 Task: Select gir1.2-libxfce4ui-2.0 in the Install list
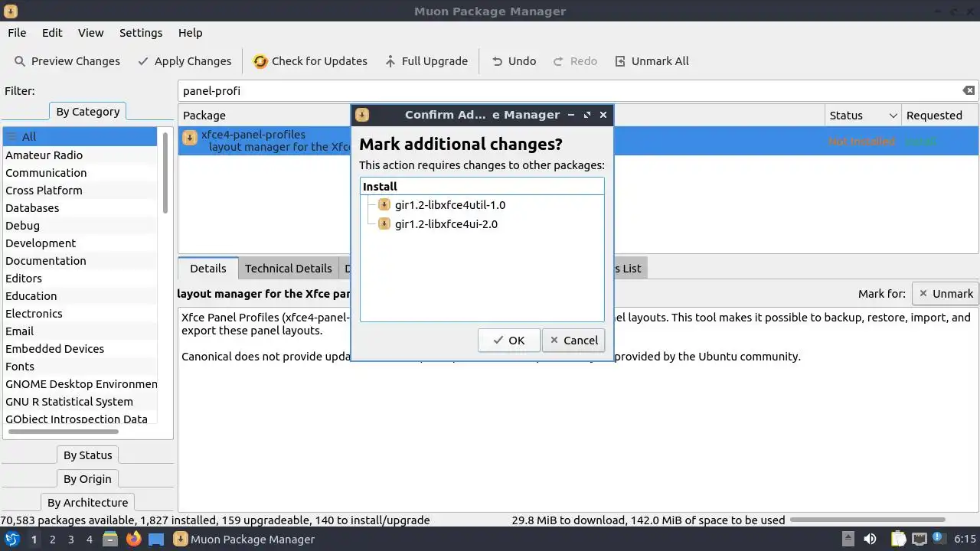446,224
